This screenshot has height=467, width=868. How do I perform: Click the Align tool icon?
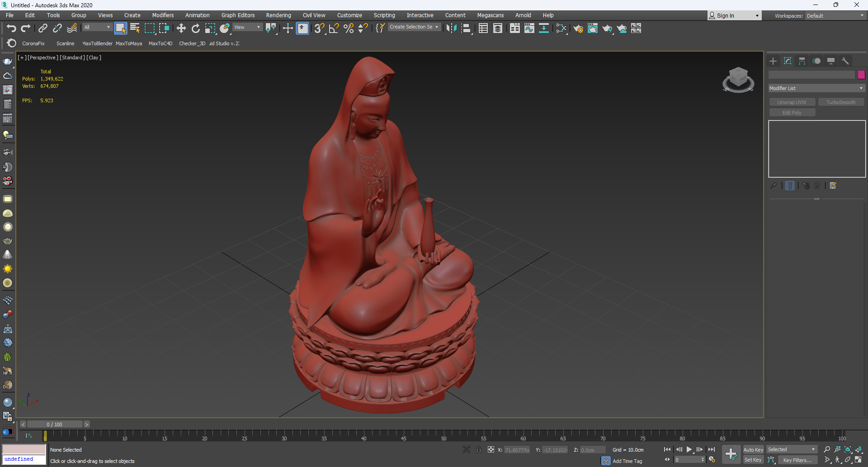[466, 29]
